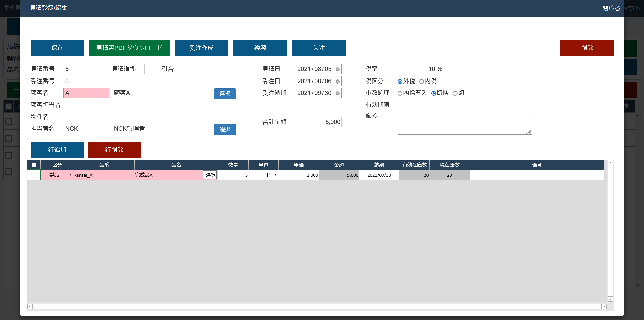The height and width of the screenshot is (320, 644).
Task: Clear the 見積日 date with its X icon
Action: coord(338,69)
